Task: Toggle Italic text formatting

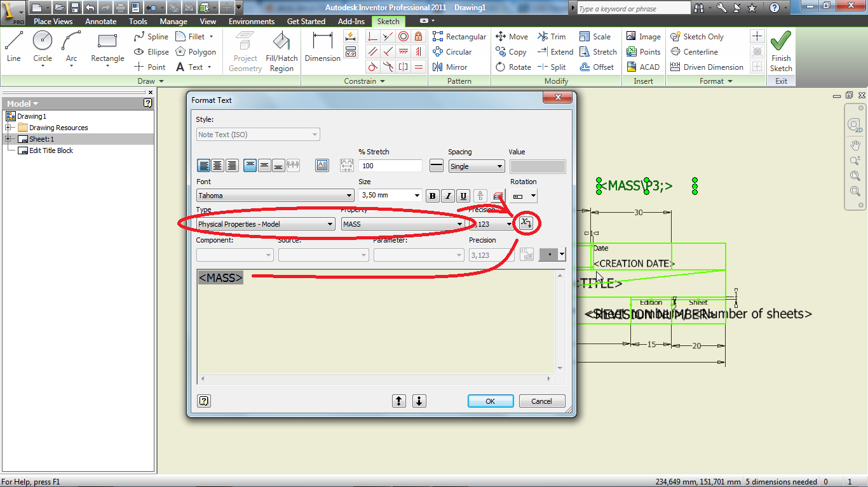Action: point(448,196)
